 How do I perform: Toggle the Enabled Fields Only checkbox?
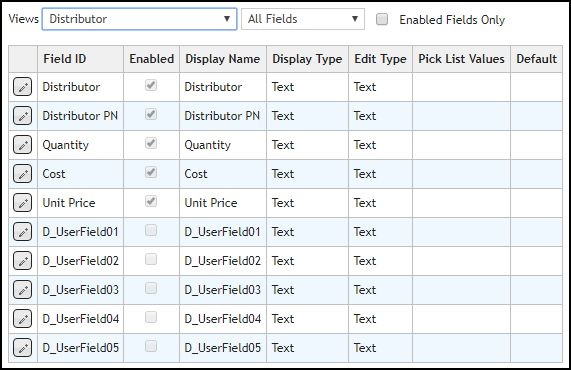[382, 19]
